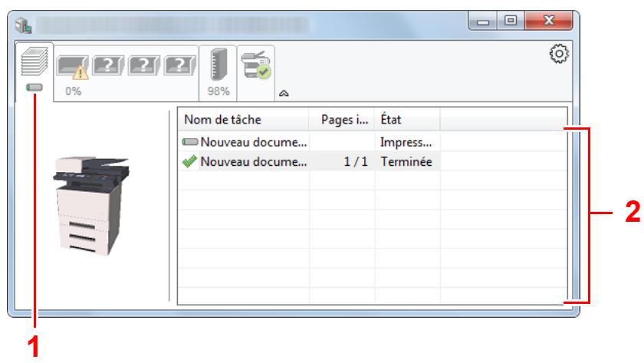The width and height of the screenshot is (644, 363).
Task: Click the tray icon with warning triangle
Action: (73, 67)
